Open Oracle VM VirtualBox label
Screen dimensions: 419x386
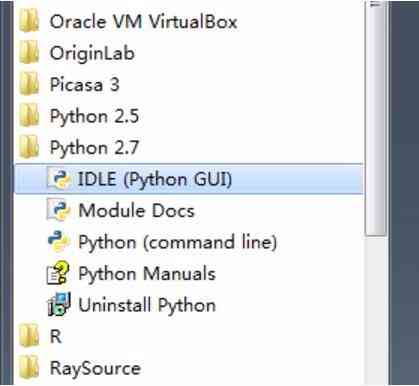click(x=144, y=22)
